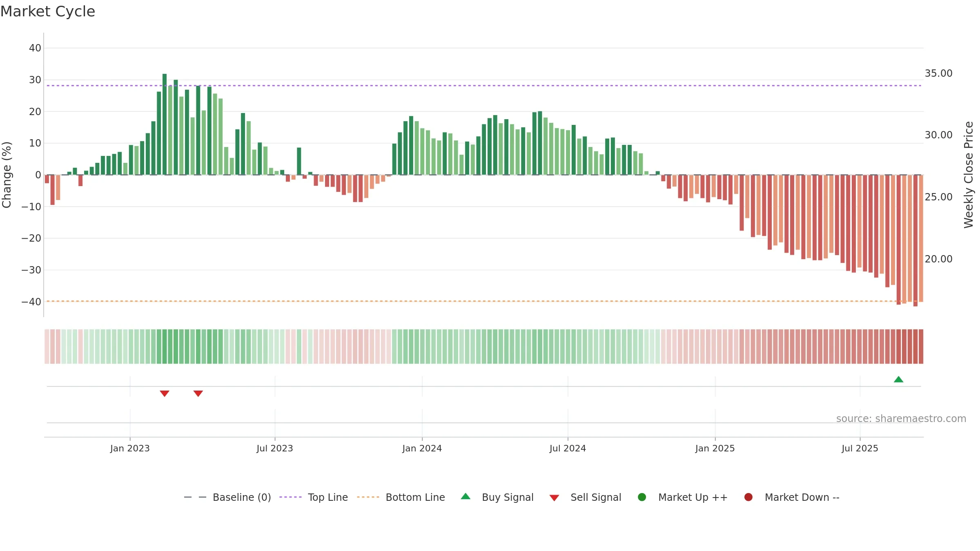Click the Jan 2023 axis label
This screenshot has height=551, width=980.
click(130, 448)
